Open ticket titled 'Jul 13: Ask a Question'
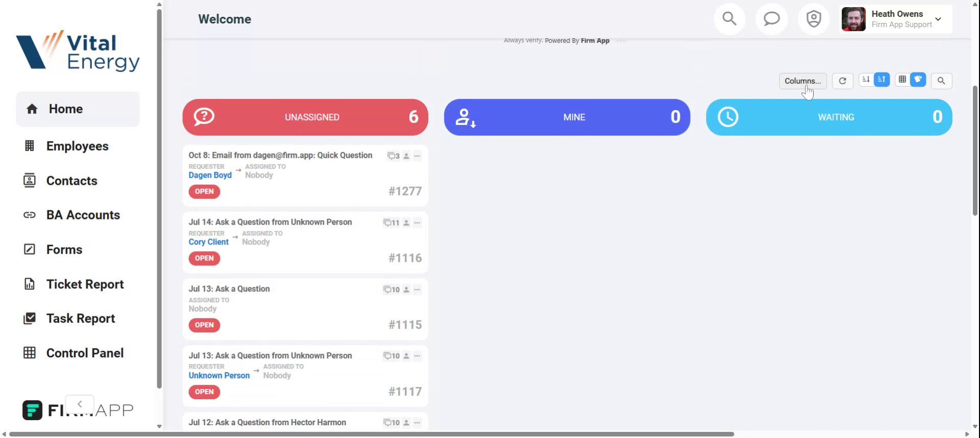The height and width of the screenshot is (438, 980). point(229,289)
